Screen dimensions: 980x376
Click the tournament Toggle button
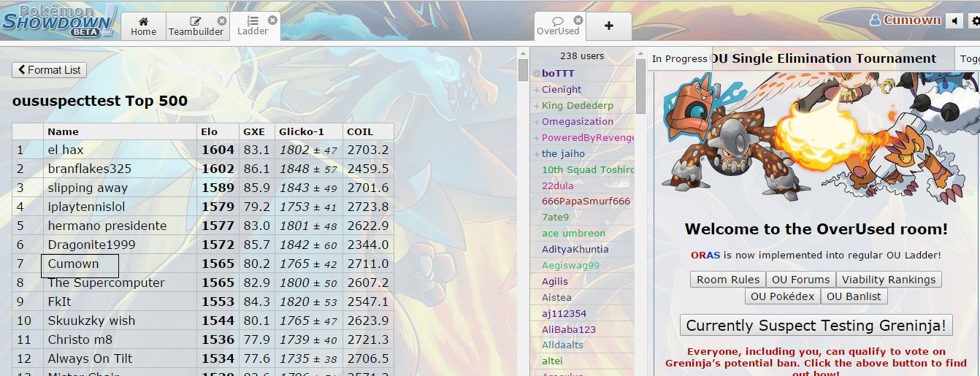coord(968,59)
